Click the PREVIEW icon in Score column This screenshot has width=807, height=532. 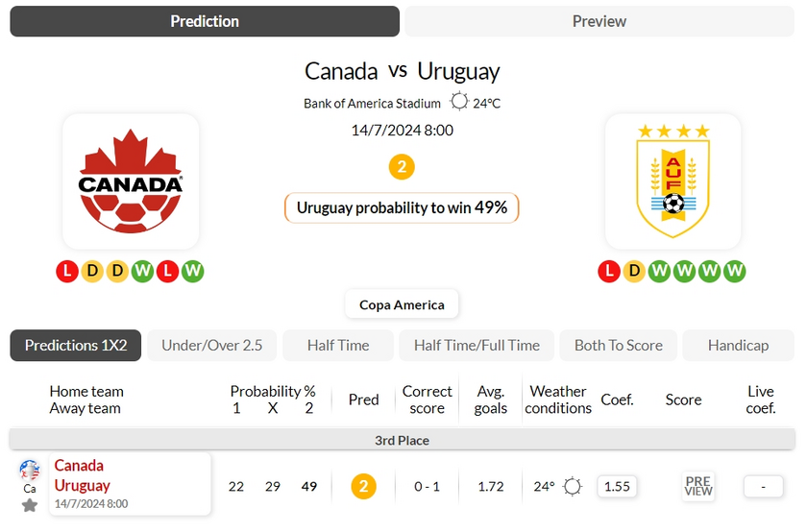point(698,486)
